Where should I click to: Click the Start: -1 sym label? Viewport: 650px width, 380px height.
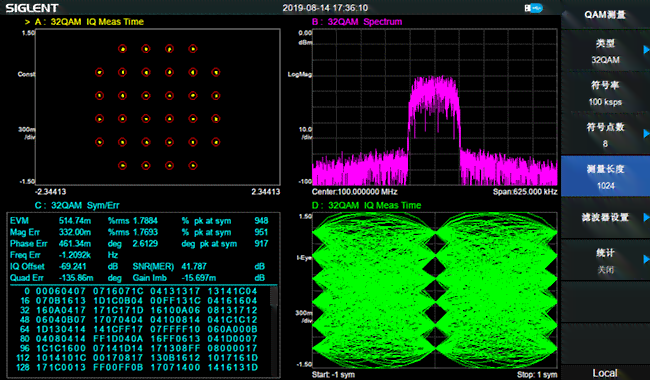[x=333, y=375]
